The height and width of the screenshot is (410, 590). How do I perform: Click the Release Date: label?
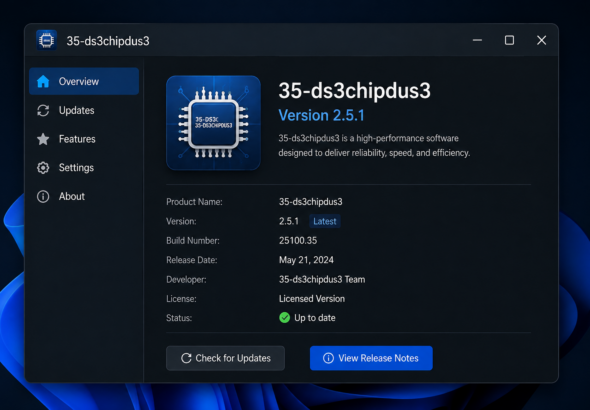192,260
